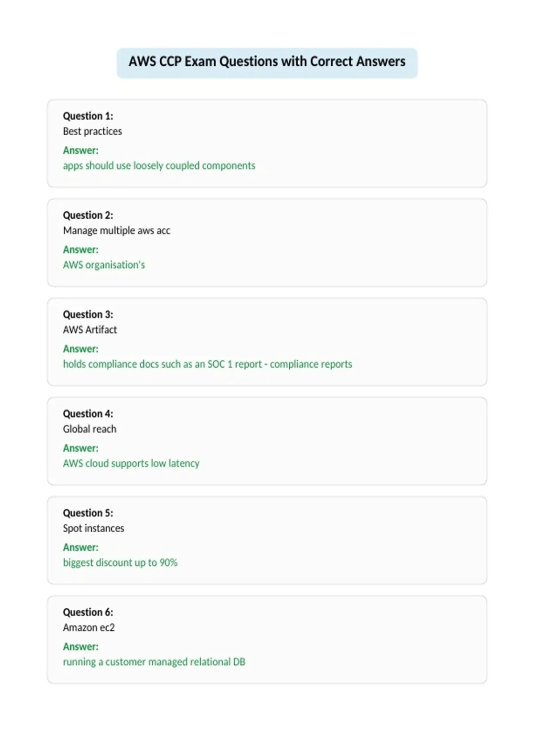Click the Answer label under Question 3
The image size is (534, 756).
click(x=81, y=349)
